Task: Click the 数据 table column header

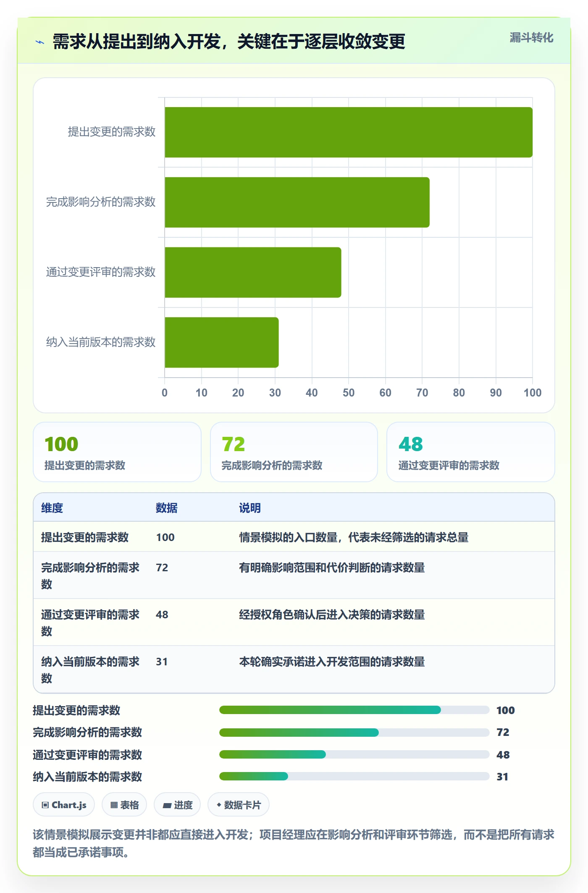Action: click(x=167, y=508)
